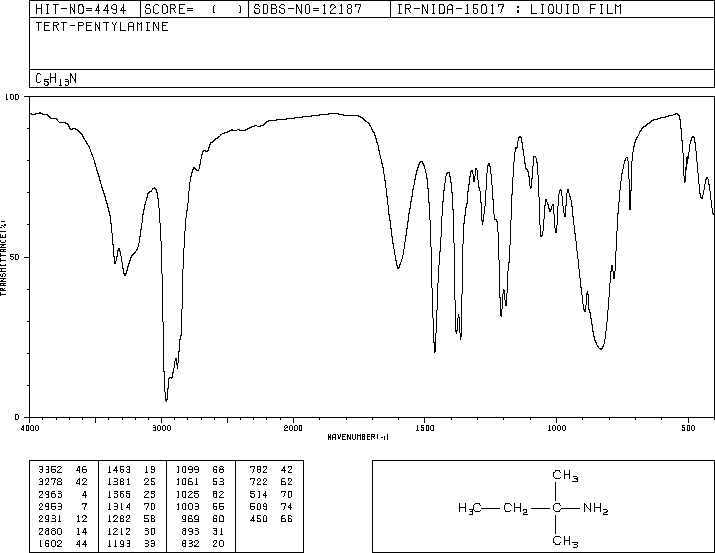
Task: Click peak table entry 1282
Action: [119, 519]
